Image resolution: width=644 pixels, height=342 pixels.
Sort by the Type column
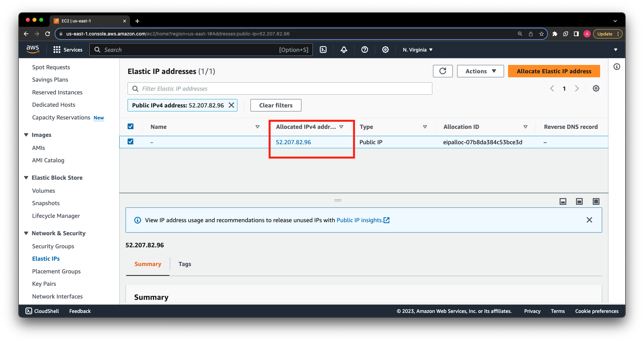425,127
